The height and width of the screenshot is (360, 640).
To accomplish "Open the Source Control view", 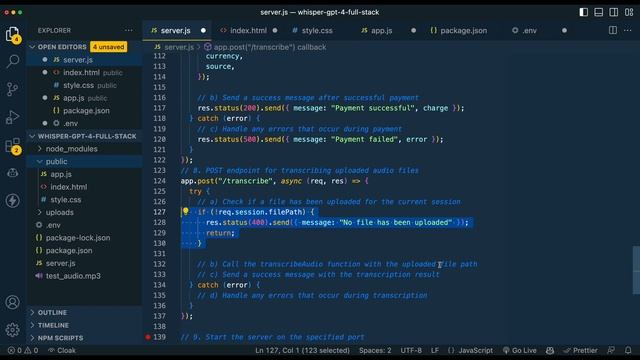I will [x=13, y=89].
